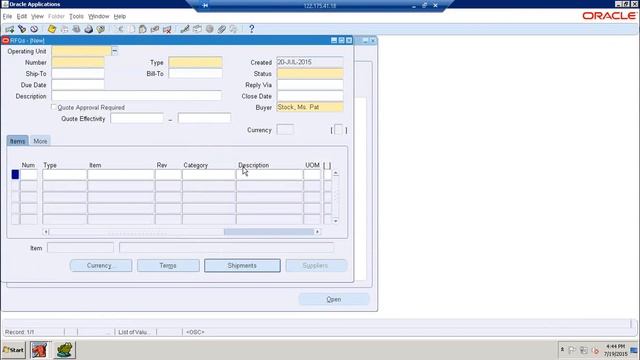Click the Print toolbar icon
The image size is (640, 360).
89,29
